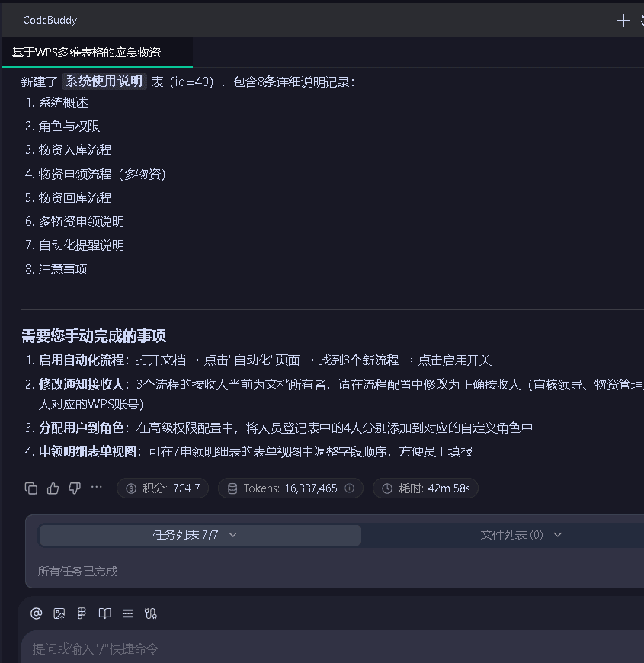Click the add image icon in input toolbar
The height and width of the screenshot is (663, 644).
point(59,613)
